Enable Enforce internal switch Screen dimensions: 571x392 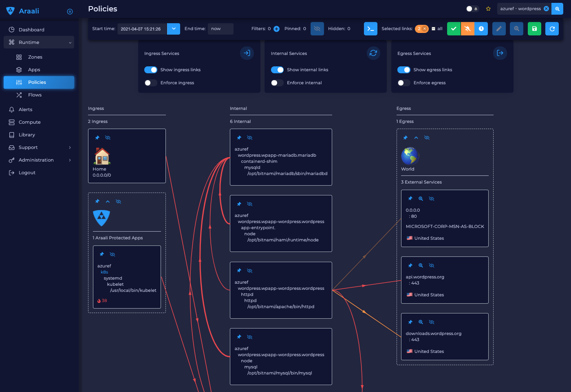[x=277, y=83]
